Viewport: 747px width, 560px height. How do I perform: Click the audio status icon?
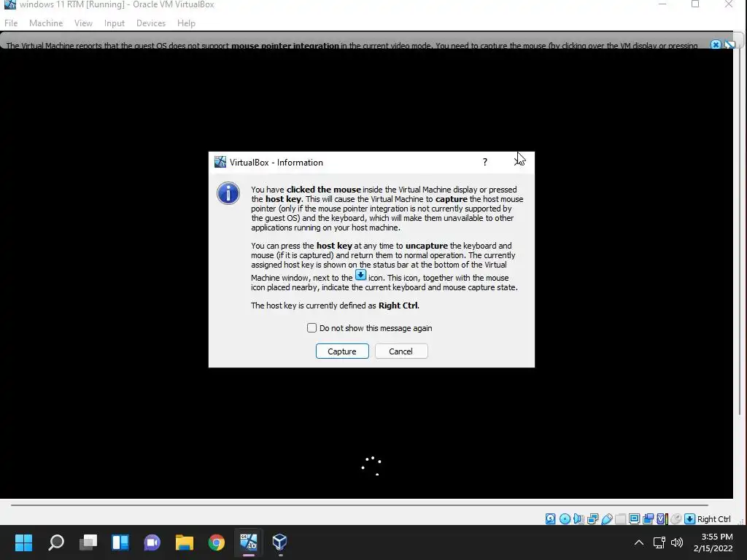click(x=578, y=519)
